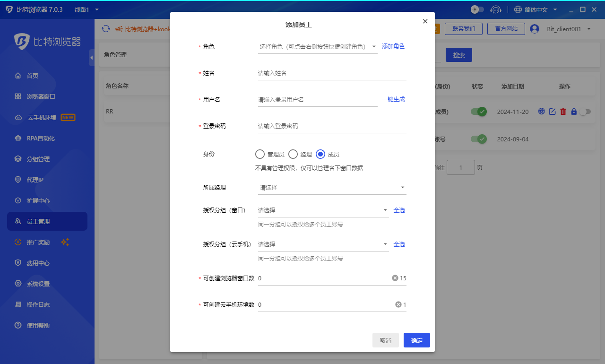
Task: Click the 搜索 search button
Action: point(459,55)
